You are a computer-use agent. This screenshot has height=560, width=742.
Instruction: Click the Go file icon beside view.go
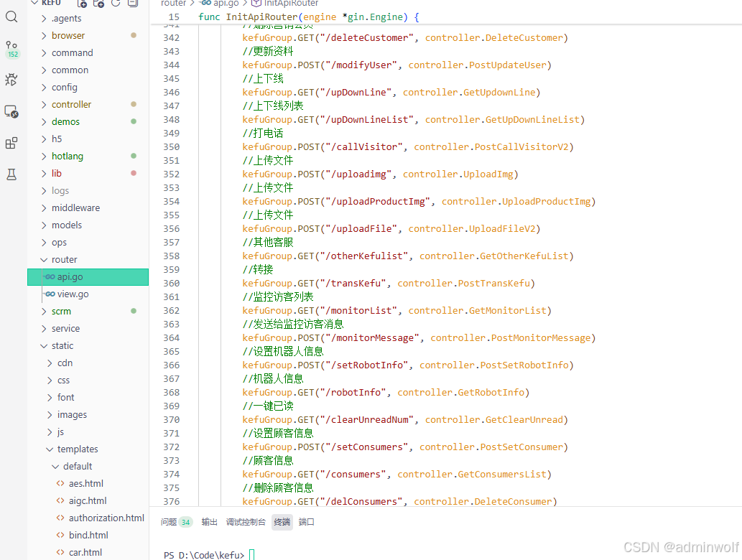tap(50, 294)
